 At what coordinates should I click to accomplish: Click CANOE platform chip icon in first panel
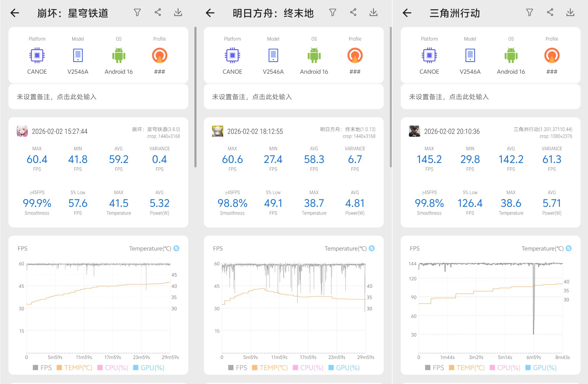tap(37, 55)
